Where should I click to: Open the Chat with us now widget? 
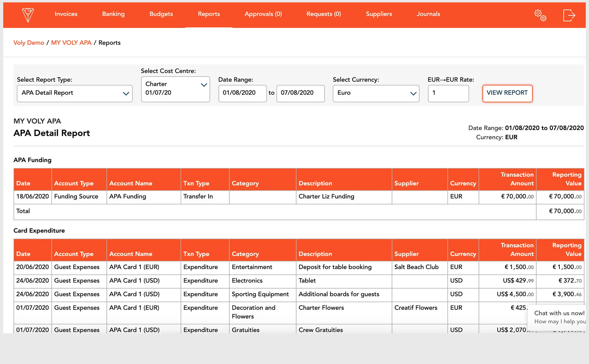pyautogui.click(x=558, y=317)
